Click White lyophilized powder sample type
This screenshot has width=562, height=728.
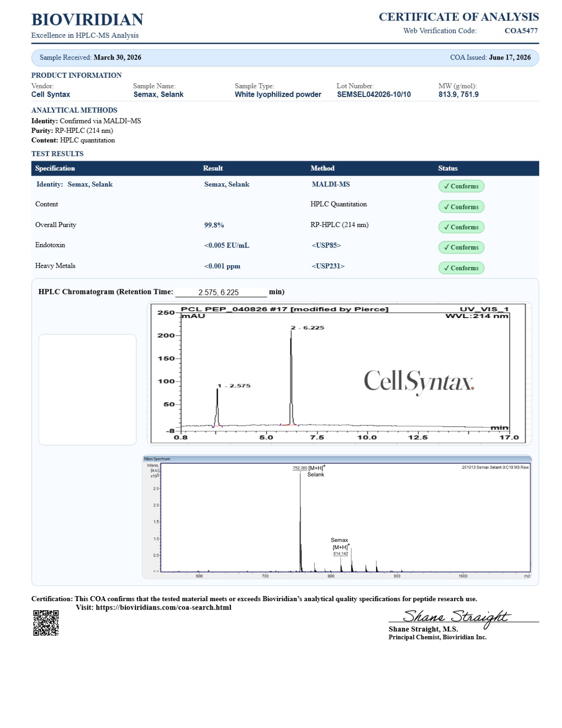(x=278, y=95)
